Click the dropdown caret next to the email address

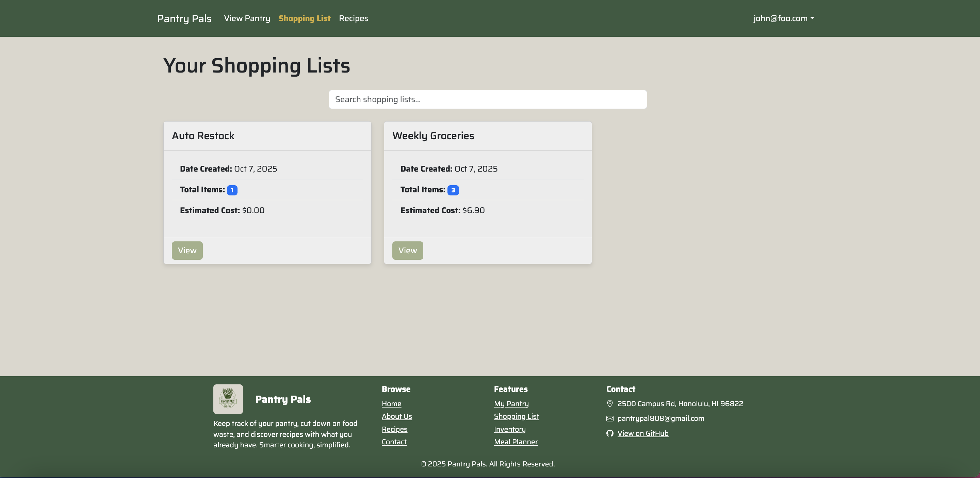[812, 18]
